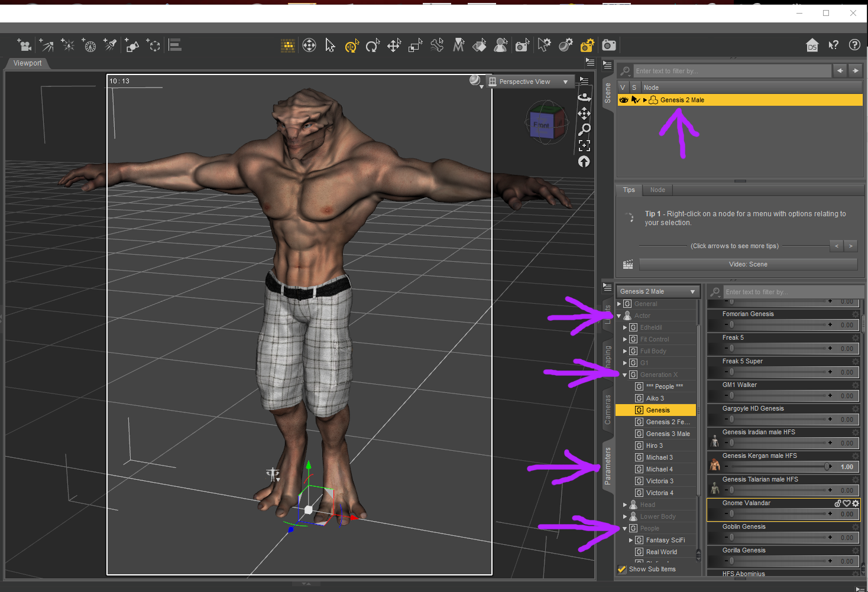The image size is (868, 592).
Task: Click the Gnome Valandar favorite heart icon
Action: point(847,503)
